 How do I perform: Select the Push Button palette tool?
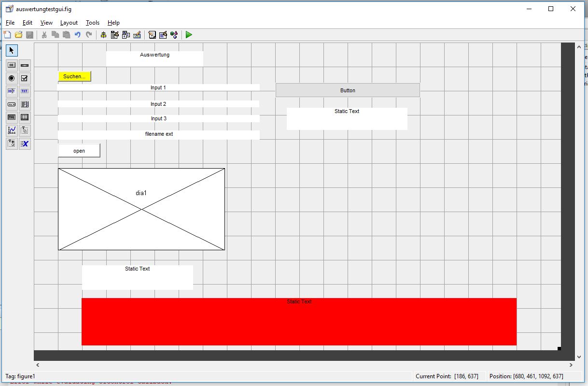pyautogui.click(x=12, y=65)
